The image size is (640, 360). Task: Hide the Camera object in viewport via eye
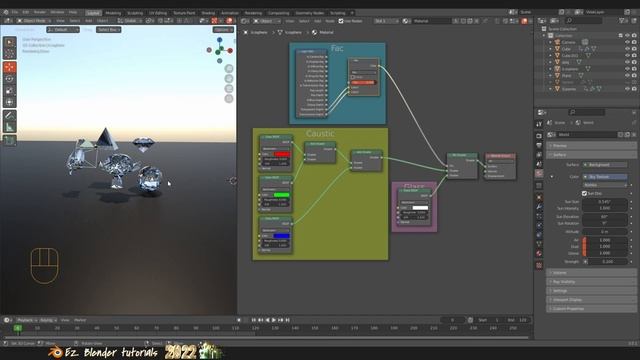click(x=627, y=42)
